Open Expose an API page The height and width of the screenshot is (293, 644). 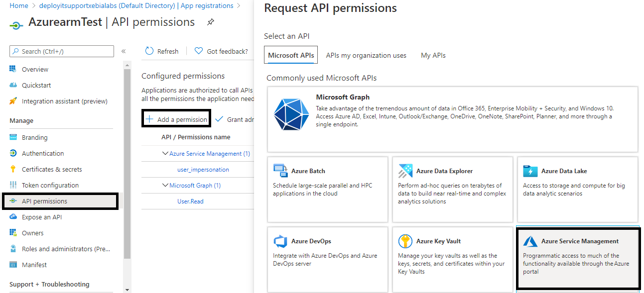(42, 217)
